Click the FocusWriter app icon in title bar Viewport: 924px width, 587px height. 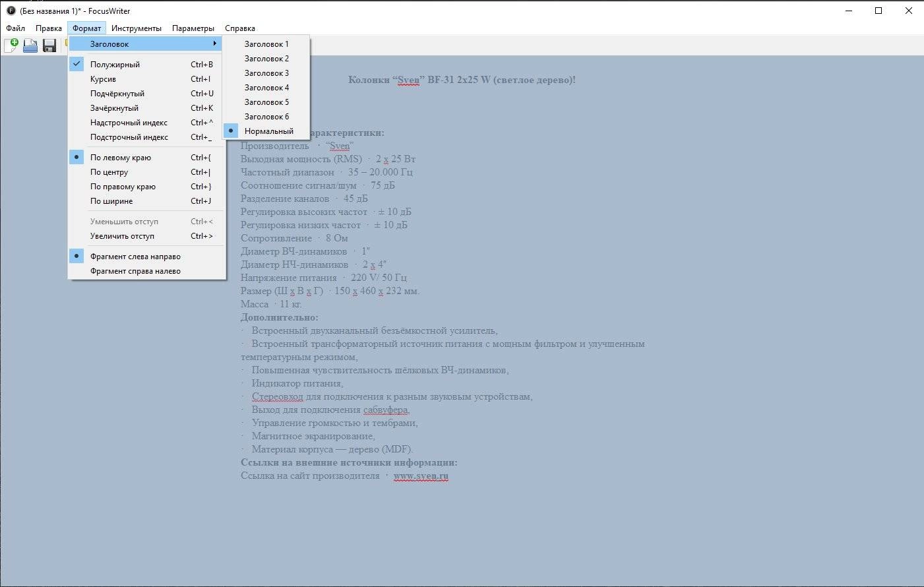point(11,11)
